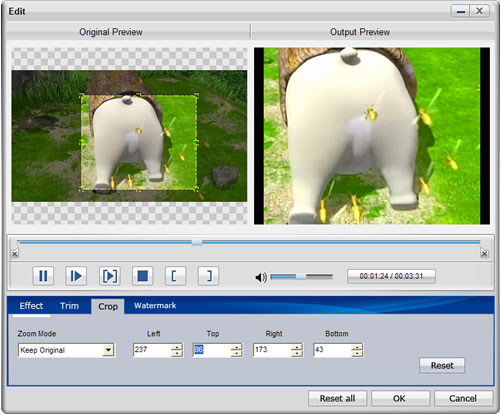Minimize the Edit window

[x=461, y=11]
